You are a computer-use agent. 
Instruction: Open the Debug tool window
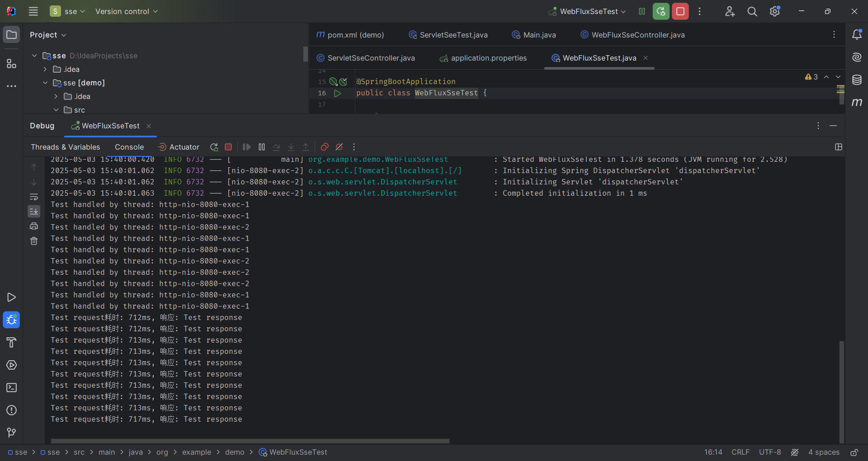[x=12, y=320]
